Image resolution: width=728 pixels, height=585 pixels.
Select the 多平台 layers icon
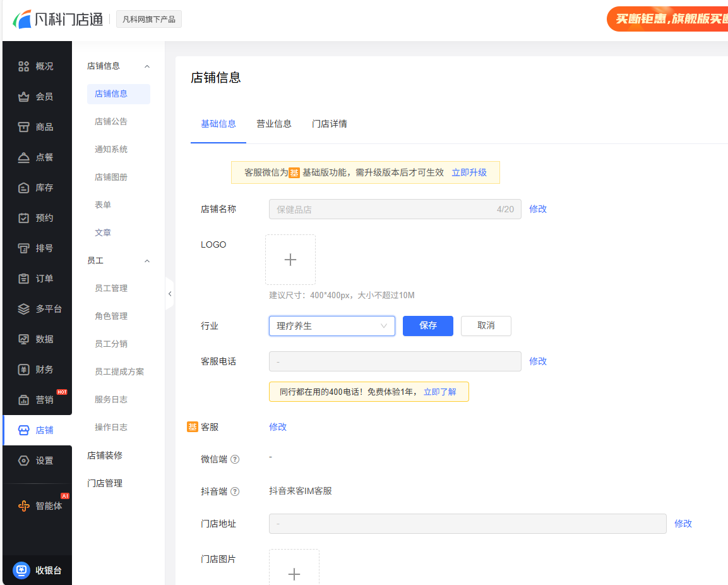tap(23, 309)
